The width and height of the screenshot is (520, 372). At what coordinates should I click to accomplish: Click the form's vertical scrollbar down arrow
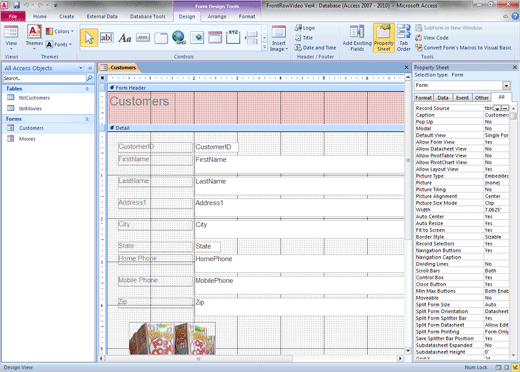point(408,351)
